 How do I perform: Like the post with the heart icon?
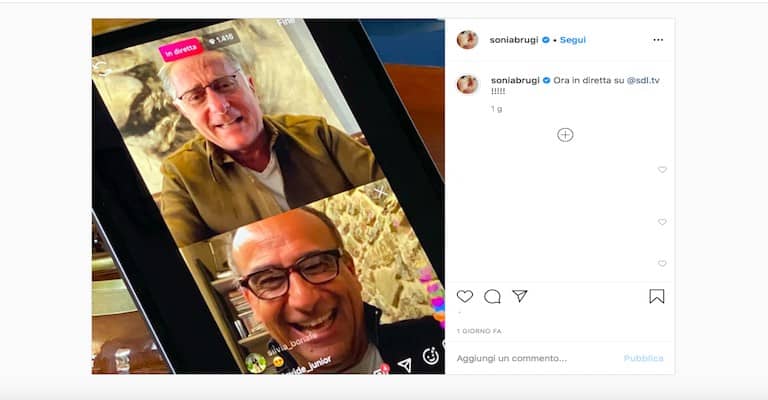pos(465,296)
